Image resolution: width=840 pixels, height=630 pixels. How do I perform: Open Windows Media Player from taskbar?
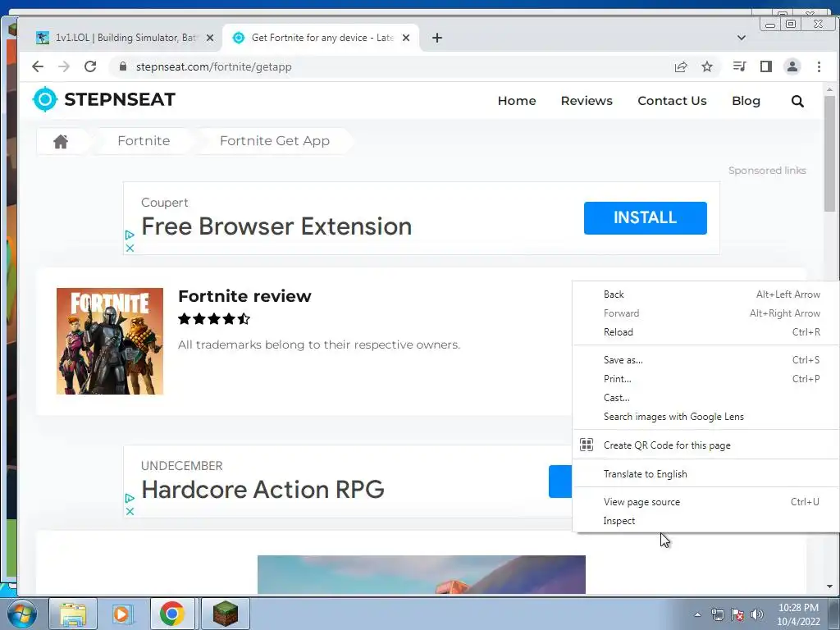point(121,614)
